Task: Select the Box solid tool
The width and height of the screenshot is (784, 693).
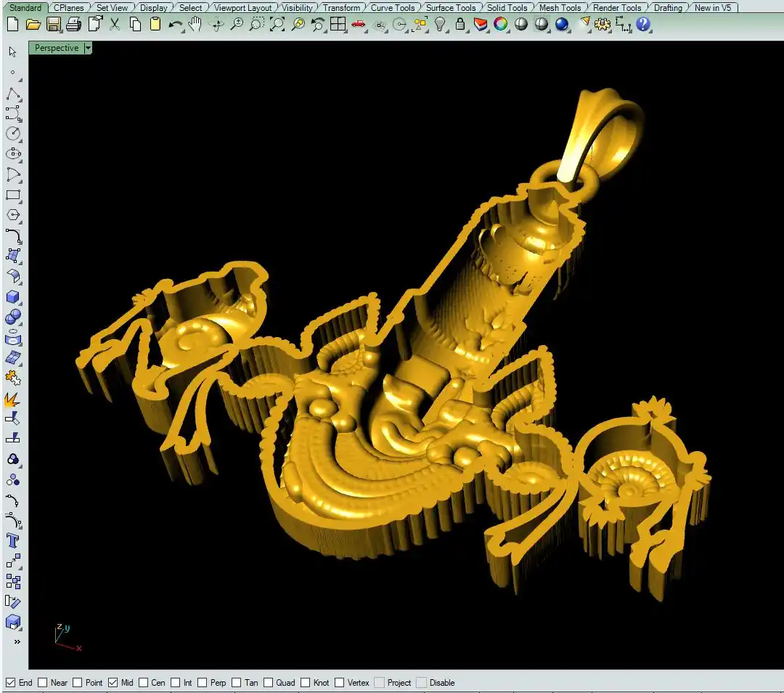Action: click(13, 297)
